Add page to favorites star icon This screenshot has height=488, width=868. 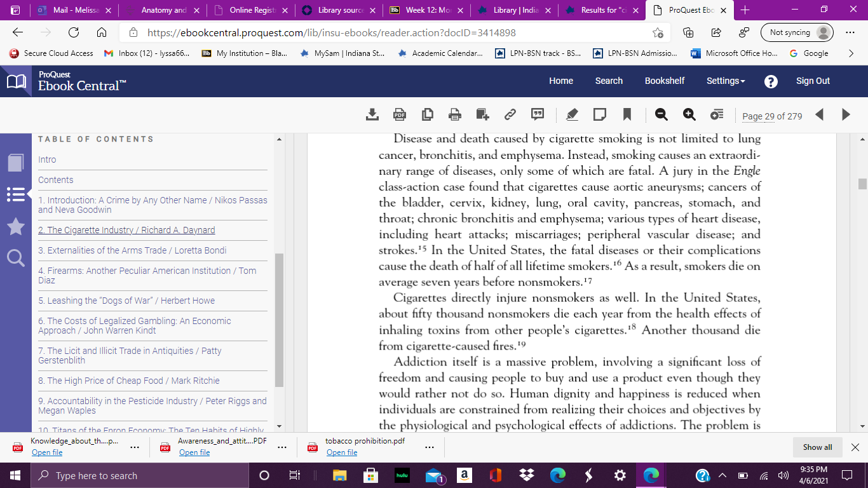click(658, 32)
